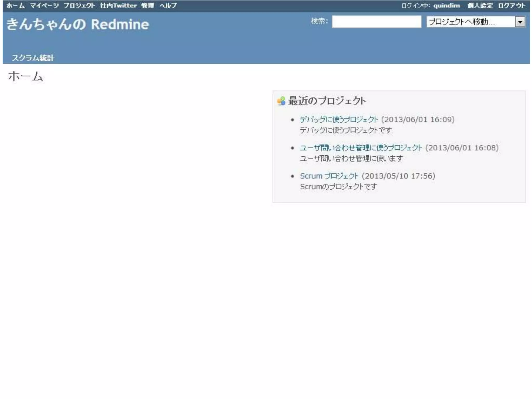Open the Scrum プロジェクト link
Viewport: 532px width, 399px height.
click(x=329, y=176)
